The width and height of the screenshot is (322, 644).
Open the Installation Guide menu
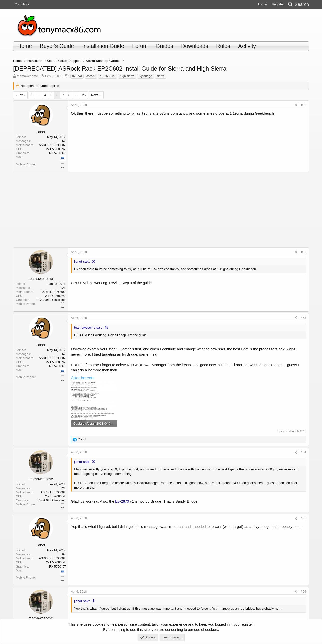tap(103, 46)
